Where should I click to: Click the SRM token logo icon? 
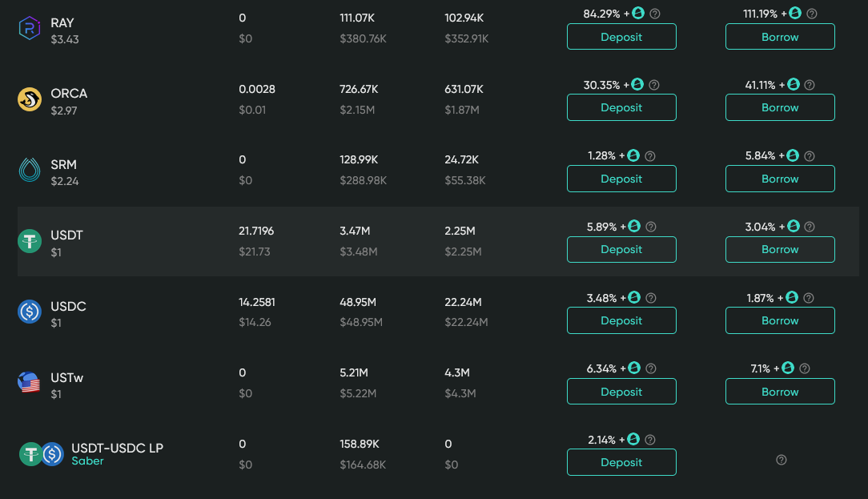coord(30,171)
